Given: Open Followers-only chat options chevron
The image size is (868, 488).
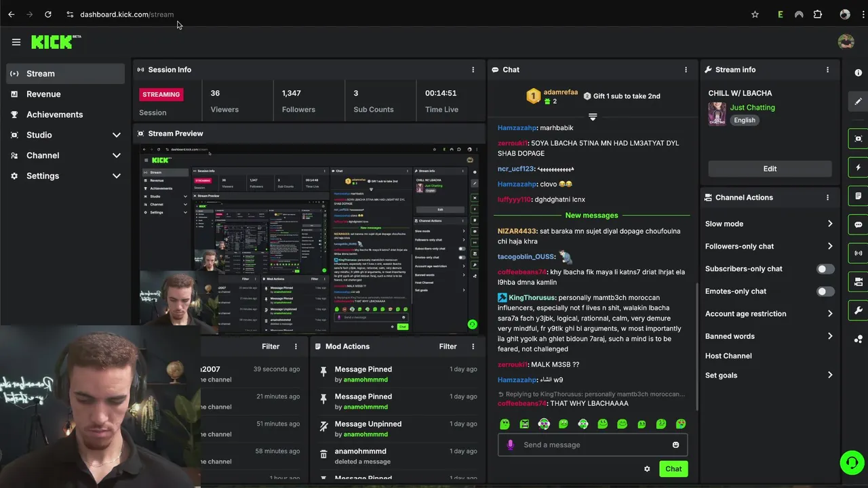Looking at the screenshot, I should [830, 246].
